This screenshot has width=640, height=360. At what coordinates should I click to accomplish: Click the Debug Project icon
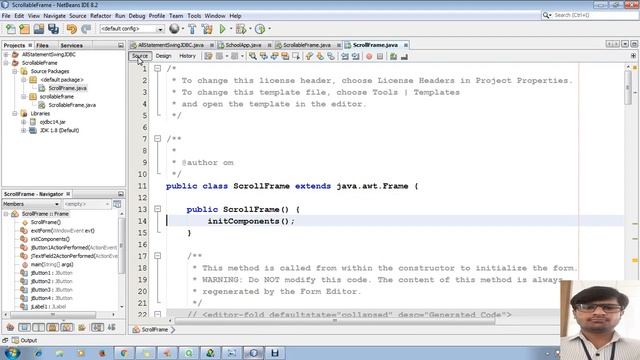pyautogui.click(x=241, y=29)
